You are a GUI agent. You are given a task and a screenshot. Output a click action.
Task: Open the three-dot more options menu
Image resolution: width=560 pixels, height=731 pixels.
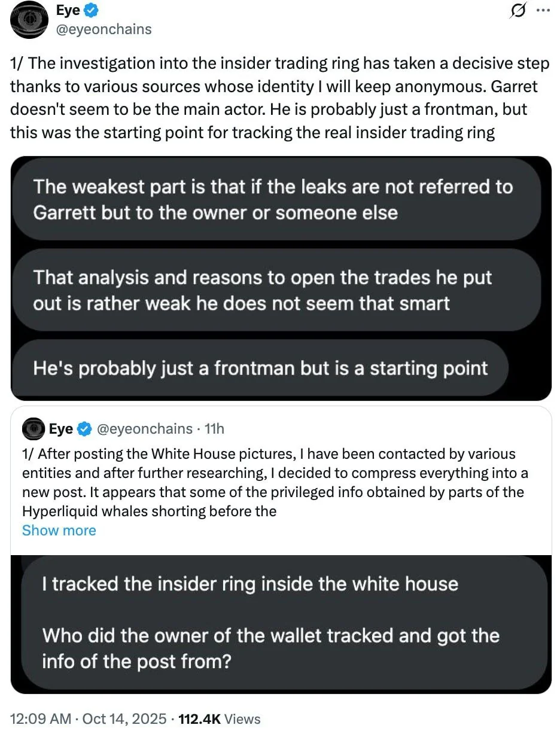point(541,11)
